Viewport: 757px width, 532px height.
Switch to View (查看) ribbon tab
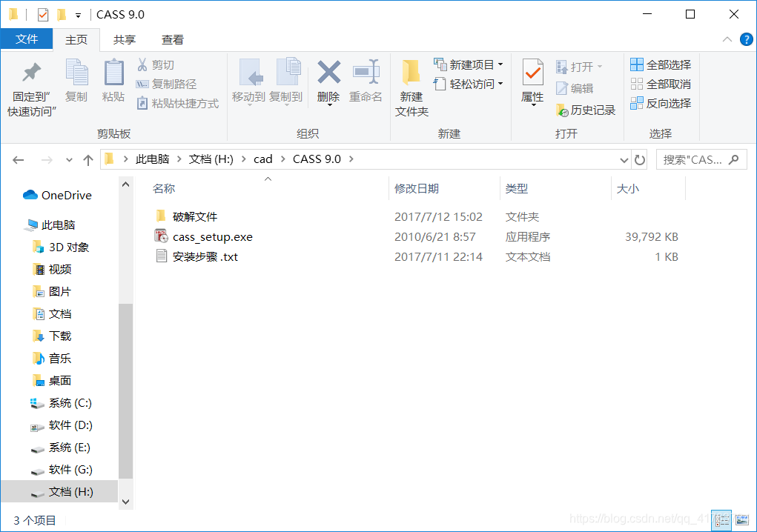point(172,39)
